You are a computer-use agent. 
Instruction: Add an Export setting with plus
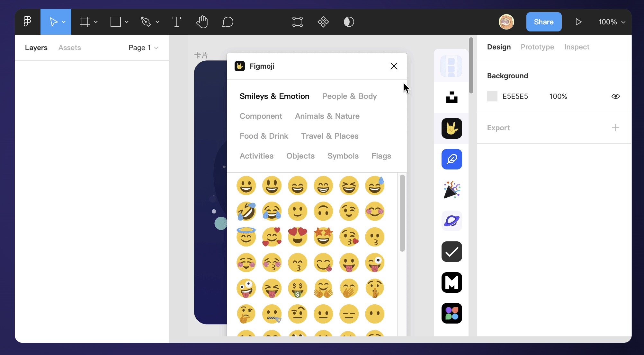[616, 128]
